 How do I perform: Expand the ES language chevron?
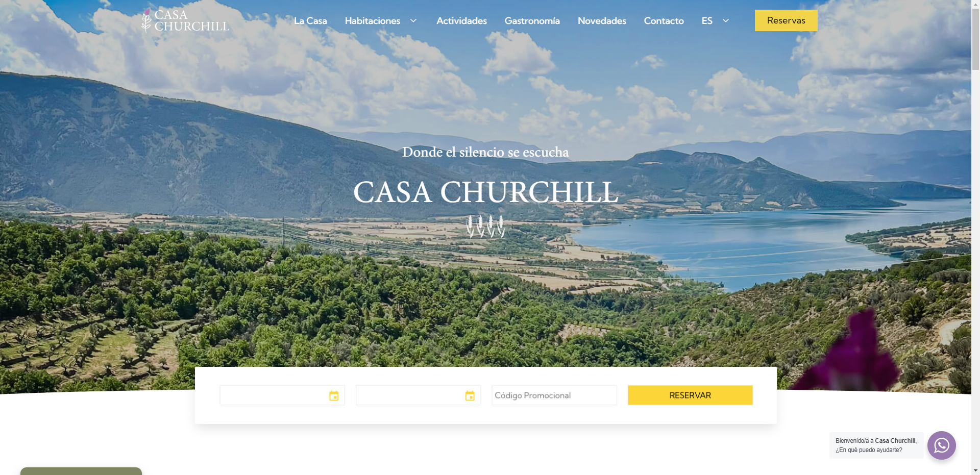pos(725,21)
